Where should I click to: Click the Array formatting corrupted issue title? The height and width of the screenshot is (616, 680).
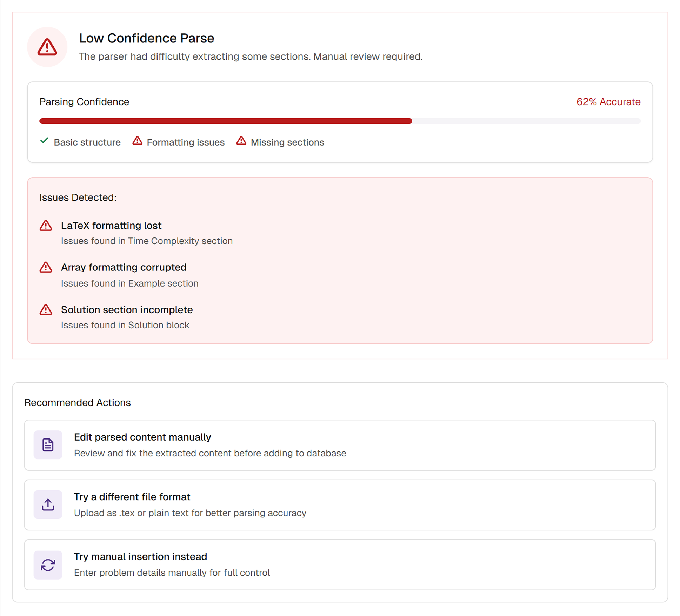click(124, 267)
